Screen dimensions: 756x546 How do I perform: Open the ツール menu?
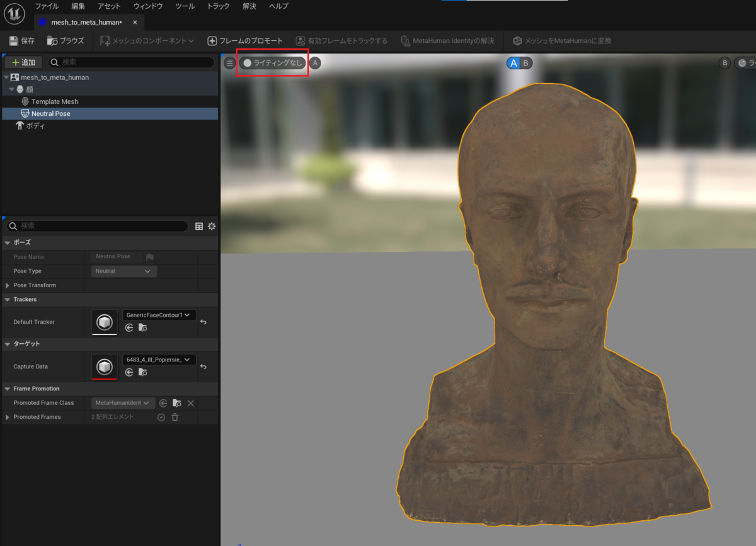point(185,6)
